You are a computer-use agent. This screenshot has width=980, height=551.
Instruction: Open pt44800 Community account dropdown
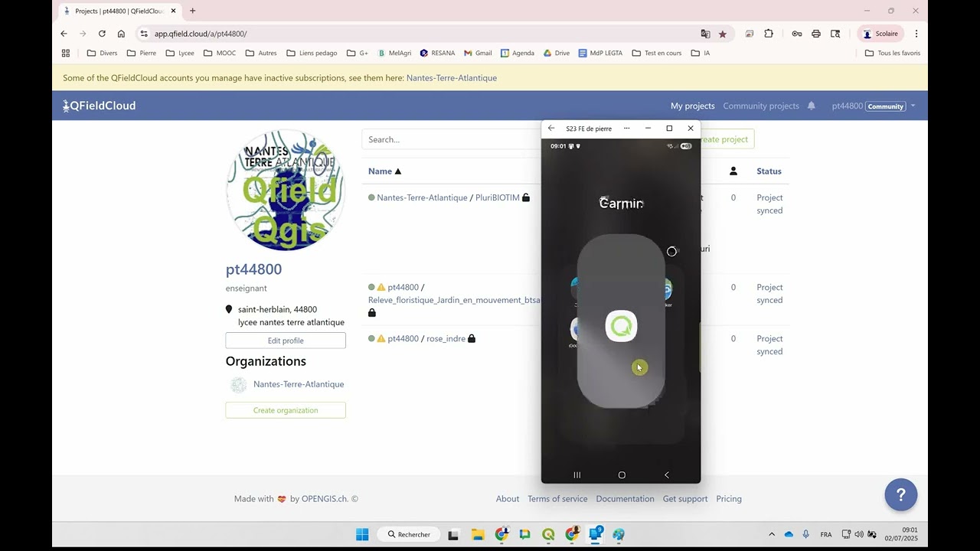click(874, 106)
